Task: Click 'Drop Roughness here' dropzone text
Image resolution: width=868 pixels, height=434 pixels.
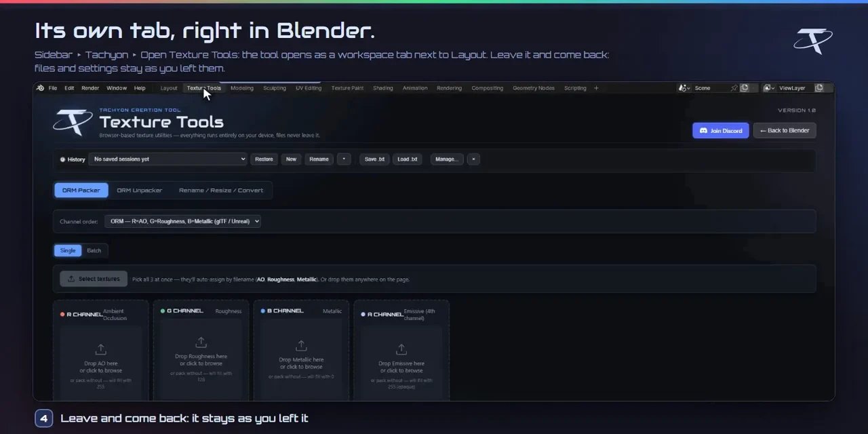Action: (201, 357)
